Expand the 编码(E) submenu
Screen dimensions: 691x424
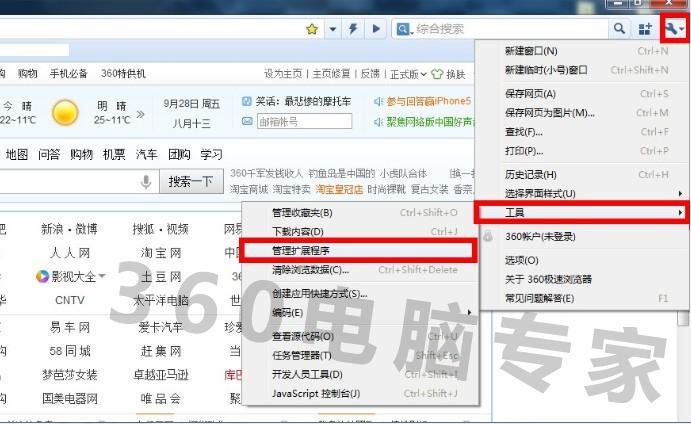tap(360, 312)
